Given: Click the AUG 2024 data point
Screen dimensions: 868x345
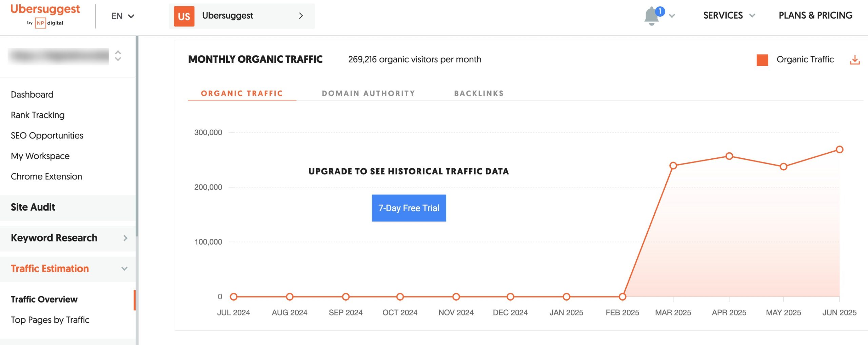Looking at the screenshot, I should click(290, 297).
